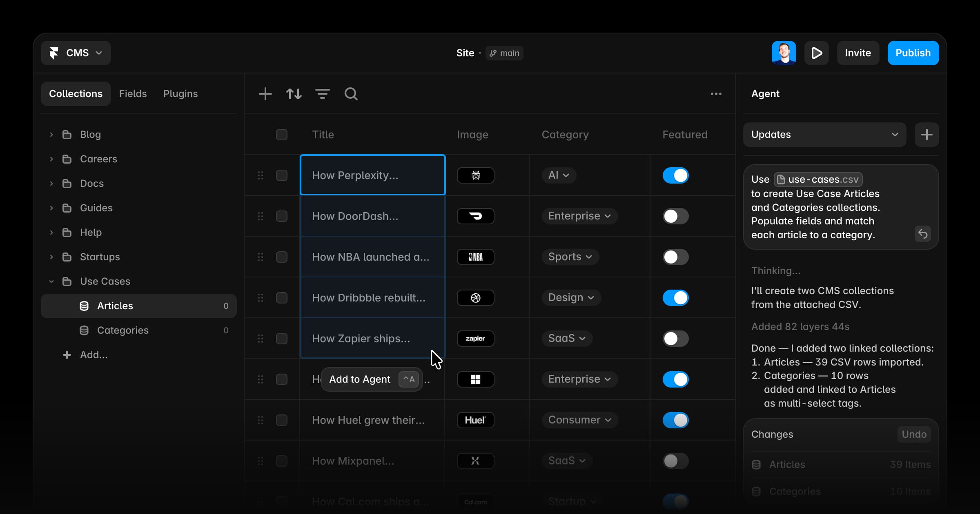Sort by the Category column header
The height and width of the screenshot is (514, 980).
point(565,135)
